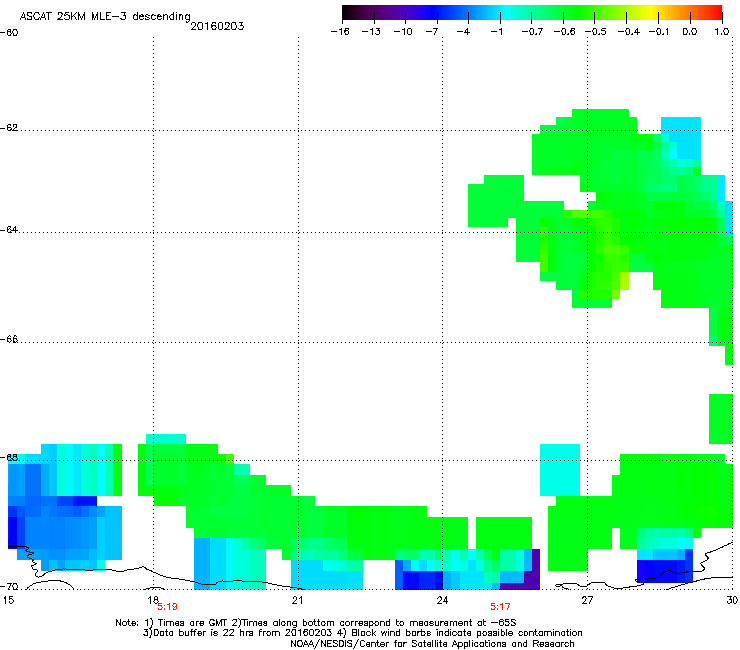Click the latitude label -62

[9, 128]
